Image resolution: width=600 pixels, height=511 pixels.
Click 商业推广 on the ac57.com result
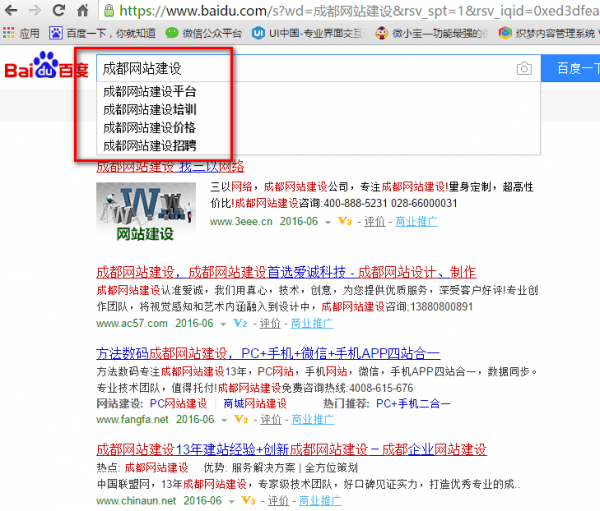click(312, 323)
